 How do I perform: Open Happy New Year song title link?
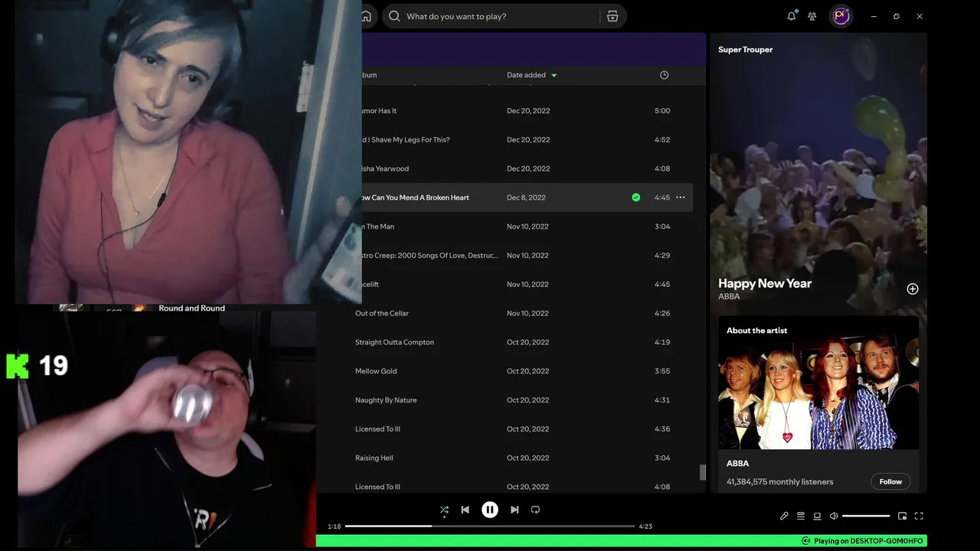tap(765, 283)
